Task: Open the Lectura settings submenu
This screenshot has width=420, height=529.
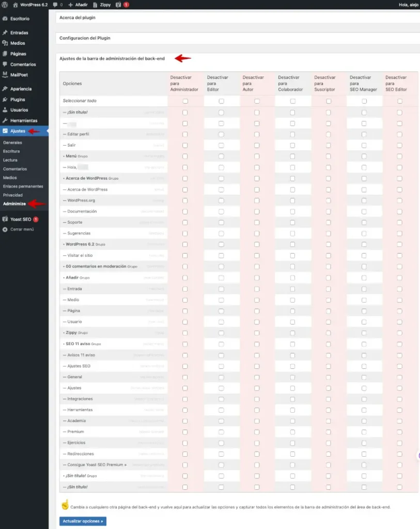Action: click(10, 160)
